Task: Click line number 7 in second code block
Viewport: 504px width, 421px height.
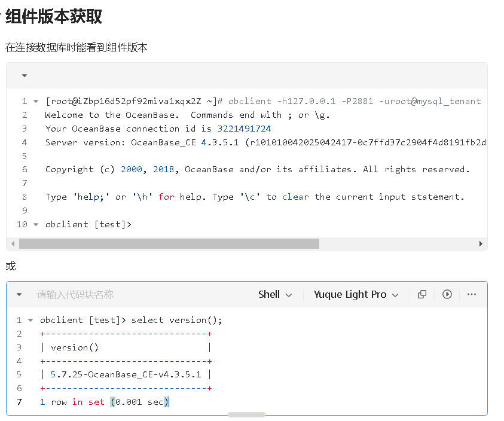Action: tap(19, 402)
